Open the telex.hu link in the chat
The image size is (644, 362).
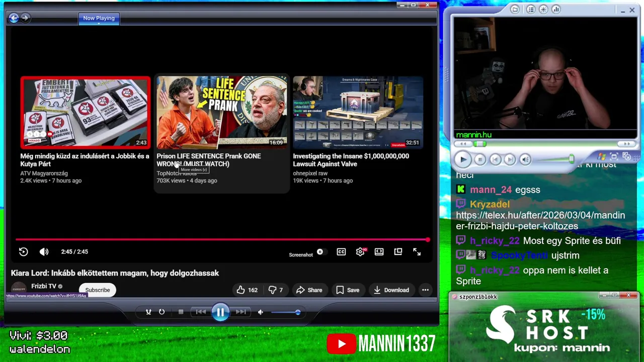click(x=540, y=221)
